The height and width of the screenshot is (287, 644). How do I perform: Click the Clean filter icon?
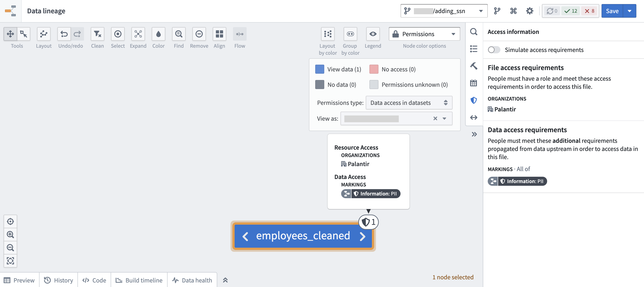98,34
